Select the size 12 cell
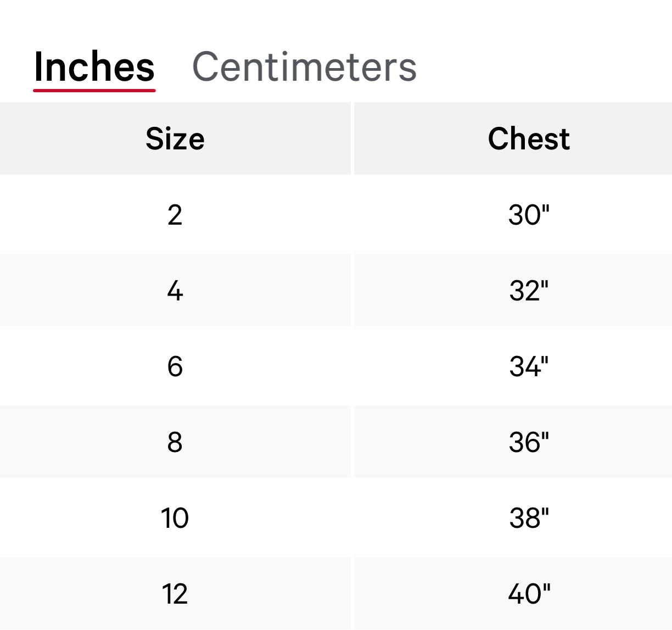Screen dimensions: 672x630 [175, 593]
